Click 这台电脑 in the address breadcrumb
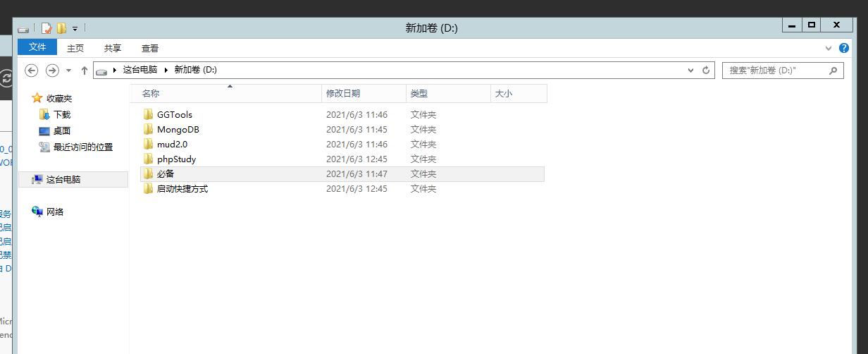The image size is (868, 354). coord(140,70)
